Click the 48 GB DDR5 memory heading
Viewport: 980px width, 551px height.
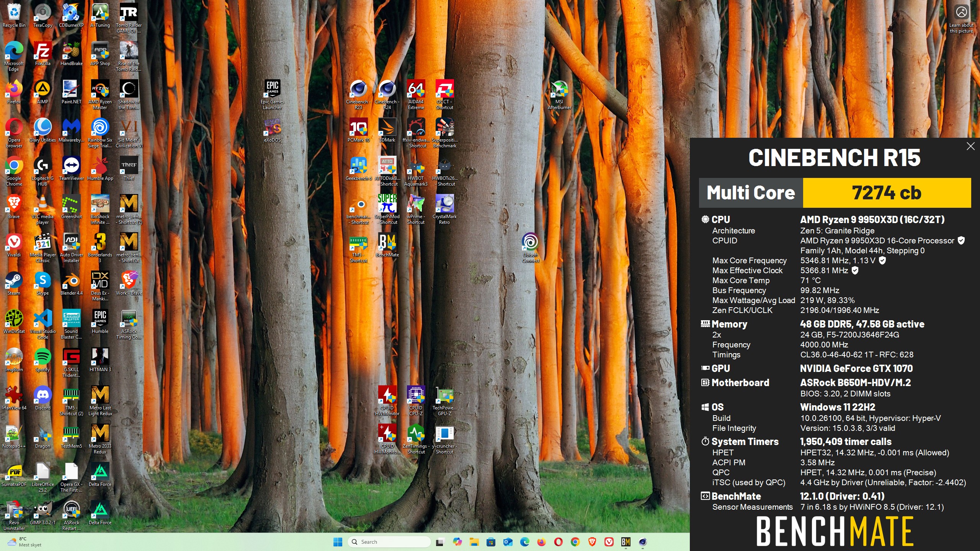tap(862, 324)
